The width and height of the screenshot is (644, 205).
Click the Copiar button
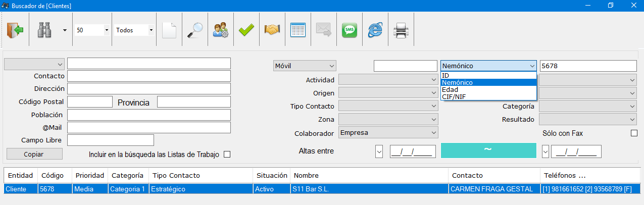pos(34,154)
